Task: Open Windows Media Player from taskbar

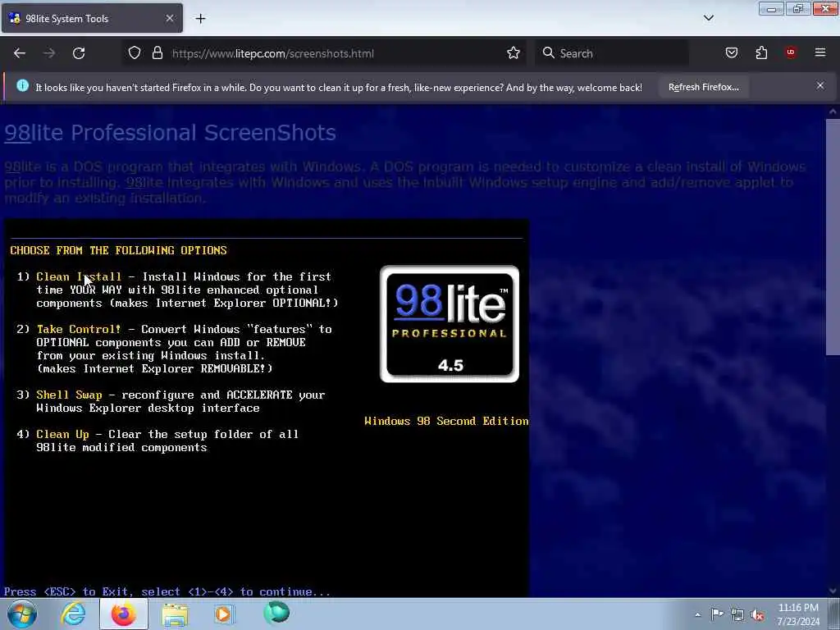Action: pos(224,614)
